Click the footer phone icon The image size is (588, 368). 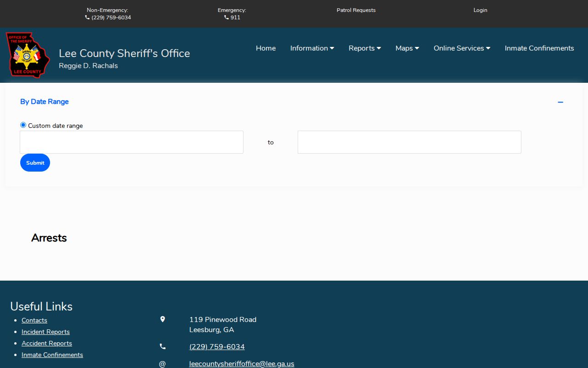pyautogui.click(x=163, y=346)
